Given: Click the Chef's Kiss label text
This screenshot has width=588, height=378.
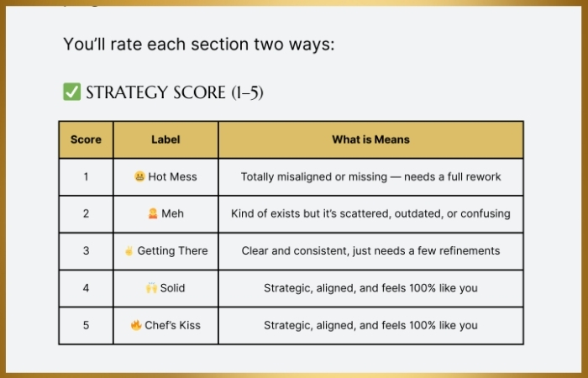Looking at the screenshot, I should pos(172,325).
